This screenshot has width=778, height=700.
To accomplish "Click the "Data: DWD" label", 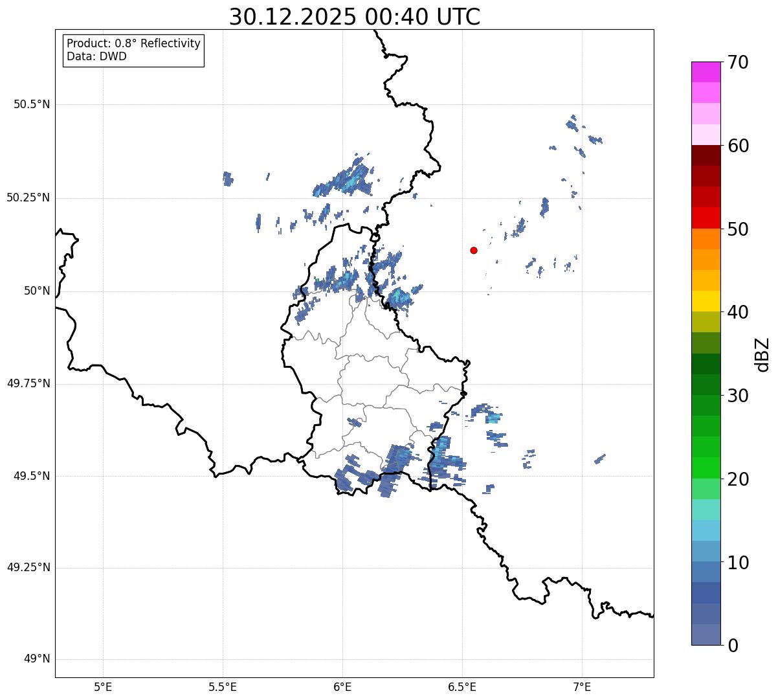I will coord(96,56).
